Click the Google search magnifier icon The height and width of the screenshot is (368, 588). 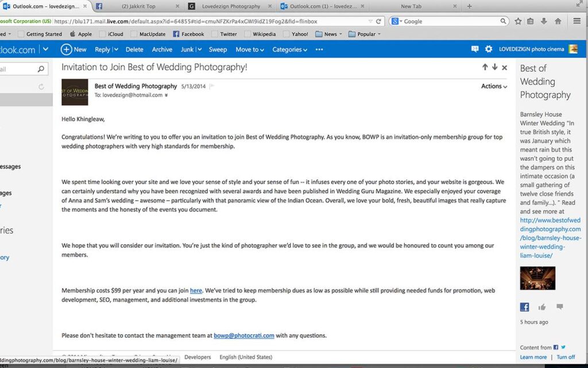pyautogui.click(x=503, y=21)
